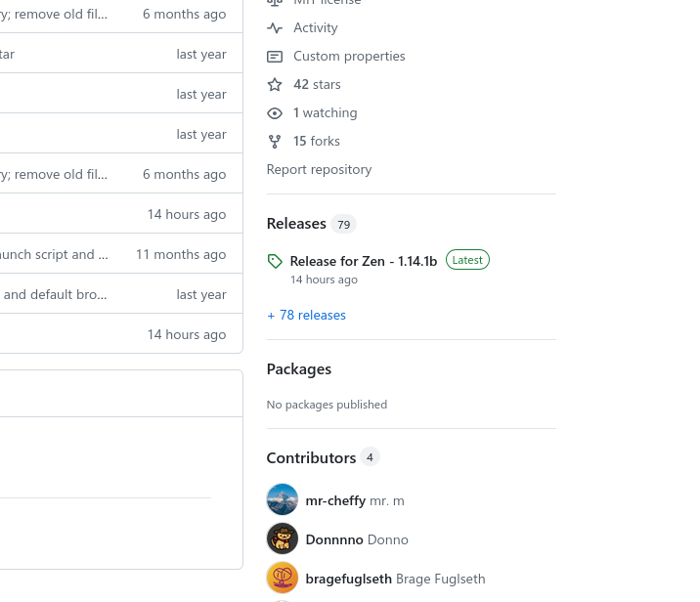The width and height of the screenshot is (700, 602).
Task: Click last year beside the 'tar' commit
Action: pos(201,54)
